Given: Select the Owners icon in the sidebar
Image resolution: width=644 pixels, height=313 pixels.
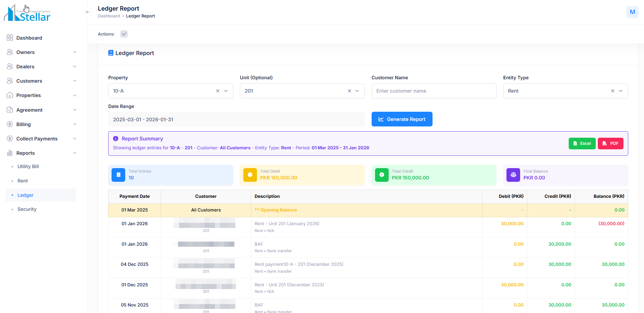Looking at the screenshot, I should [x=10, y=52].
